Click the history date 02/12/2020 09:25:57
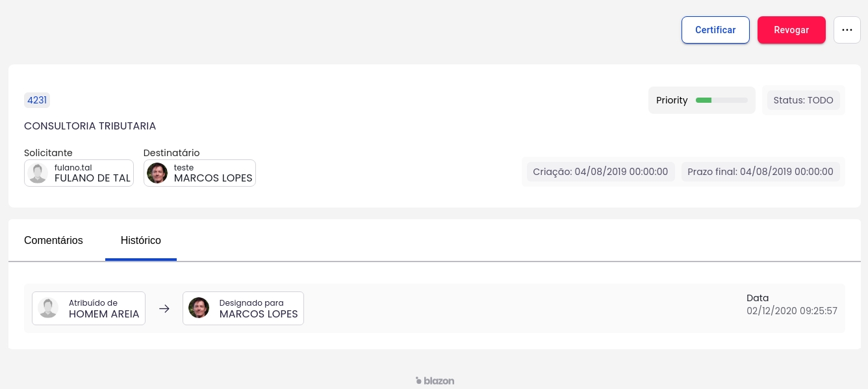Screen dimensions: 868x389 pyautogui.click(x=791, y=311)
